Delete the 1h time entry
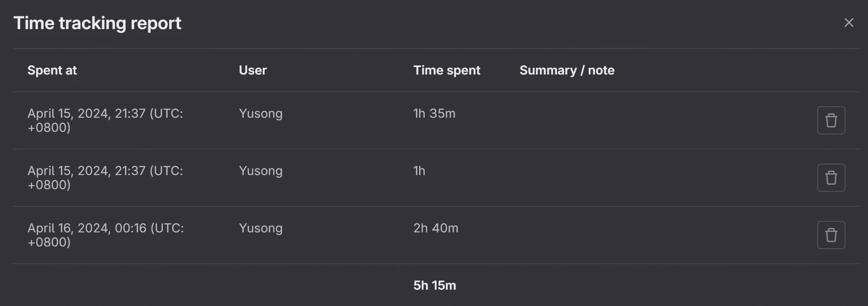The image size is (868, 306). (x=831, y=178)
